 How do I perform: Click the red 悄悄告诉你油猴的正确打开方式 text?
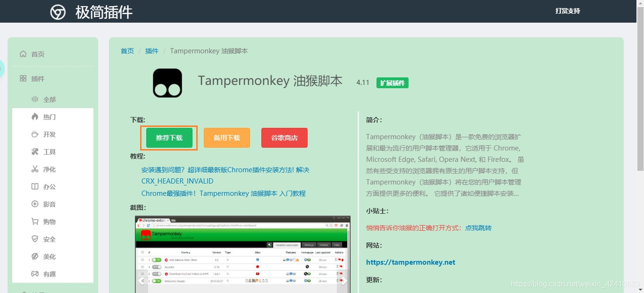point(415,228)
